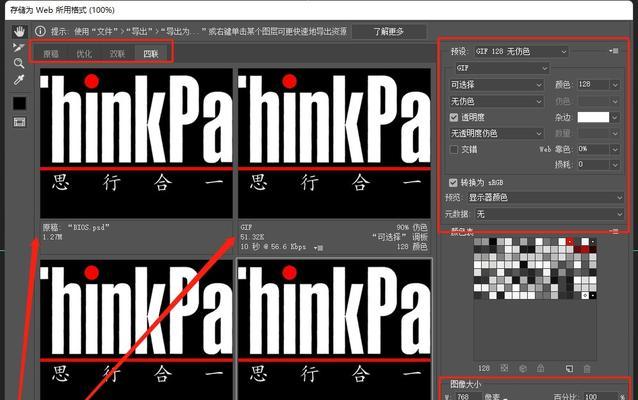Open the 预览 显示器颜色 dropdown

[545, 198]
